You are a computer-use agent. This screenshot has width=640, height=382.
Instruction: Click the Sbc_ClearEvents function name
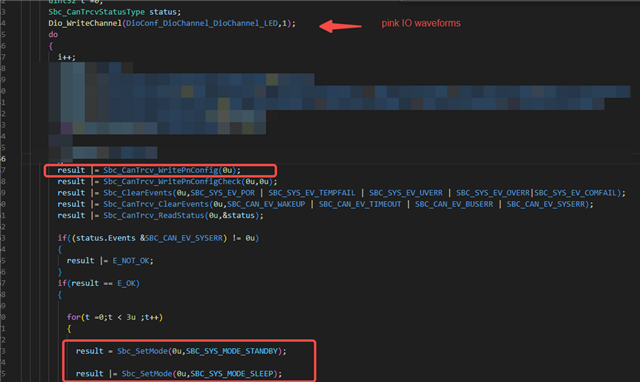coord(138,193)
